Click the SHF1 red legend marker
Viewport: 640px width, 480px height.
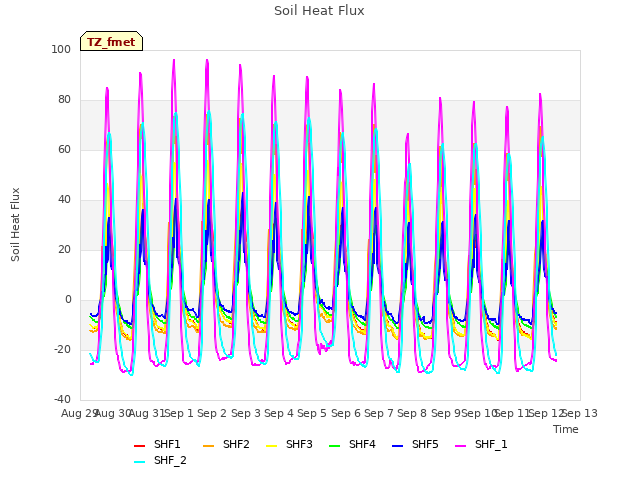click(140, 446)
